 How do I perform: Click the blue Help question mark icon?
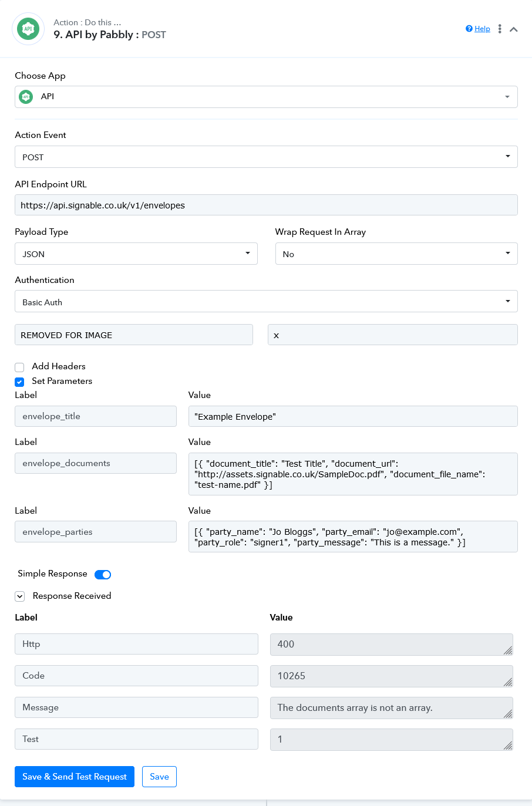pyautogui.click(x=469, y=29)
